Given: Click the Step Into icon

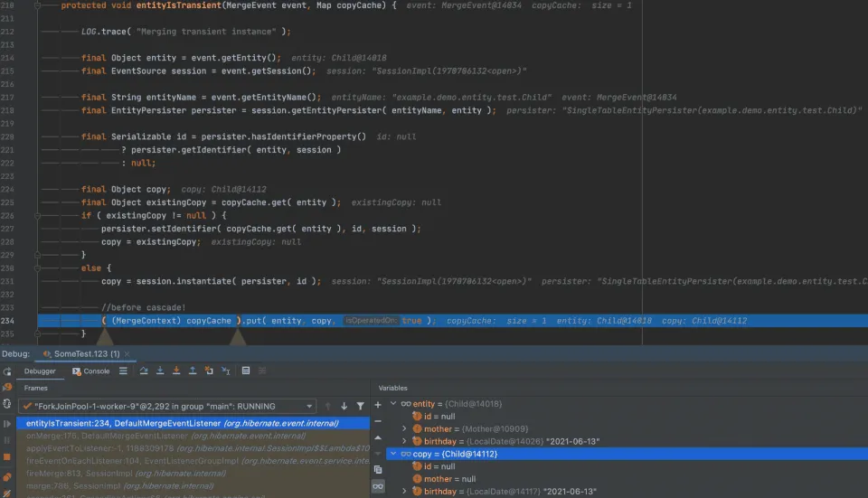Looking at the screenshot, I should 160,371.
